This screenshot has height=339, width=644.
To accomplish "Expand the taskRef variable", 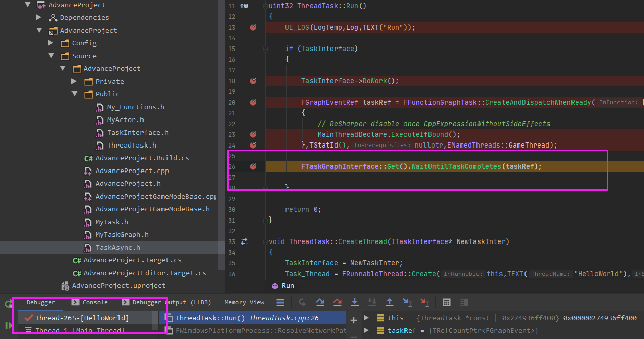I will click(366, 330).
